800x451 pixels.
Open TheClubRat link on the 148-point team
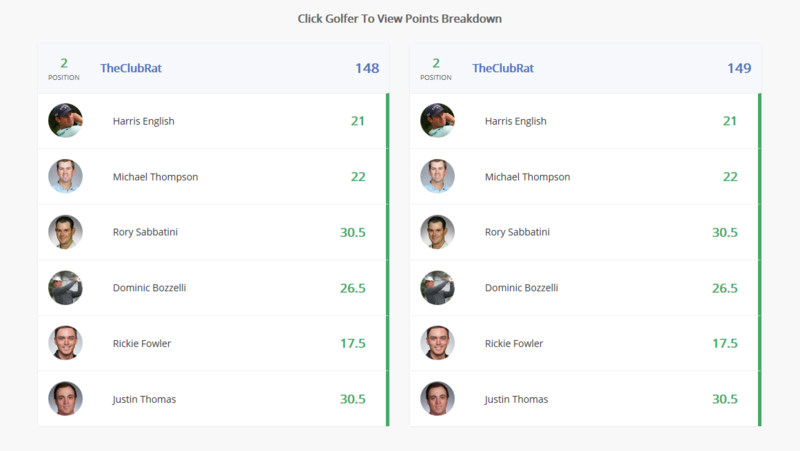[131, 68]
